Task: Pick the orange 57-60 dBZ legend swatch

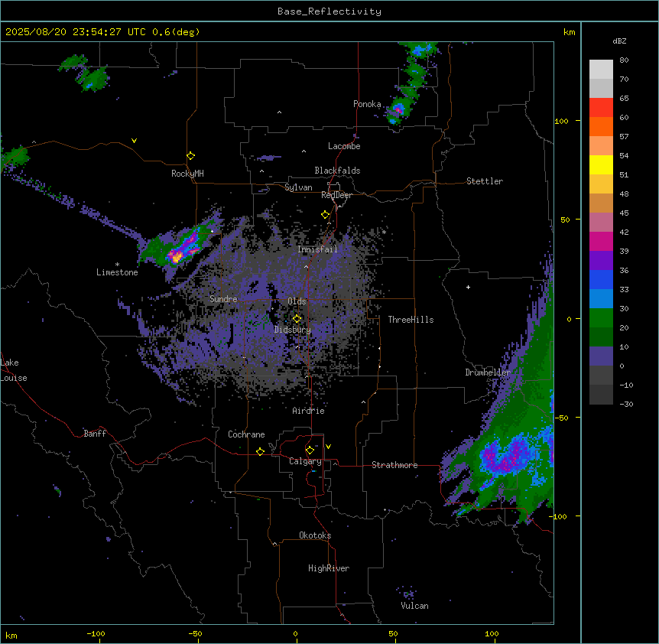Action: (601, 126)
